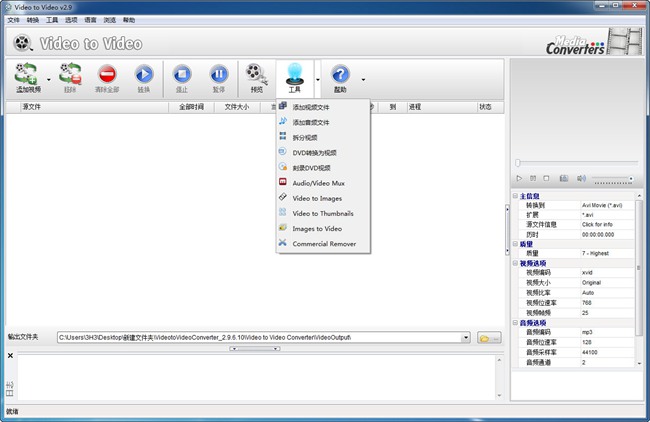The height and width of the screenshot is (422, 650).
Task: Sort by the 源文件 column header
Action: coord(95,107)
